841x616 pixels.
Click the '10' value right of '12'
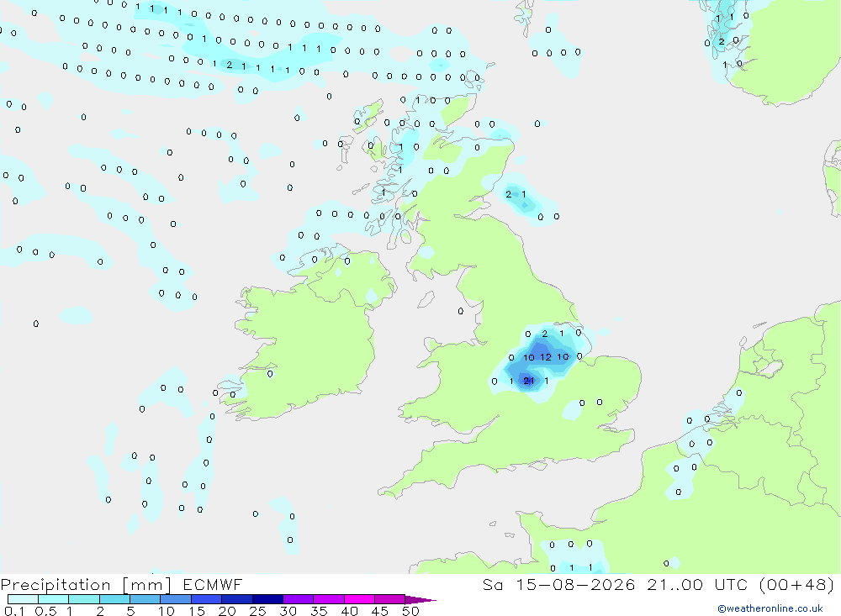coord(563,357)
